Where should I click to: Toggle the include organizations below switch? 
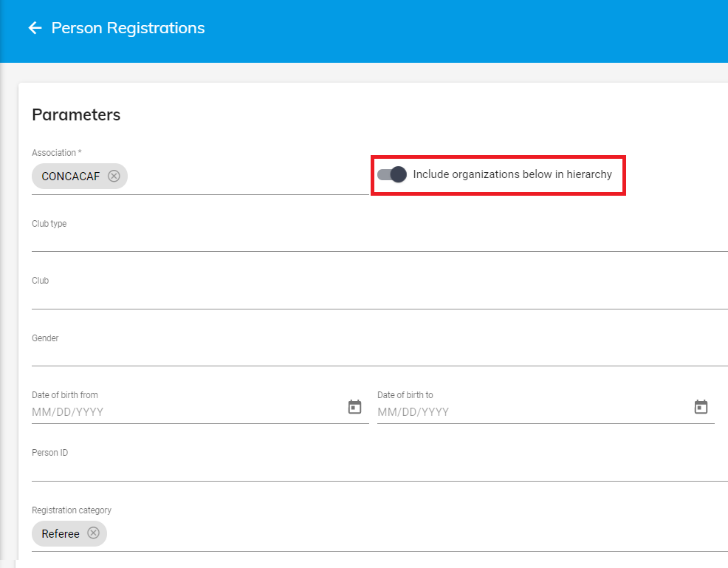pyautogui.click(x=392, y=174)
